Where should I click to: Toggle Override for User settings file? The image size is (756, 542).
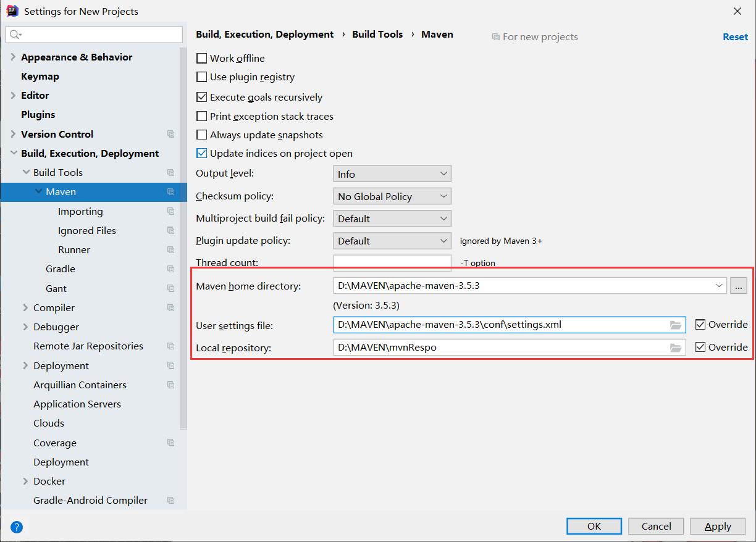(x=700, y=324)
